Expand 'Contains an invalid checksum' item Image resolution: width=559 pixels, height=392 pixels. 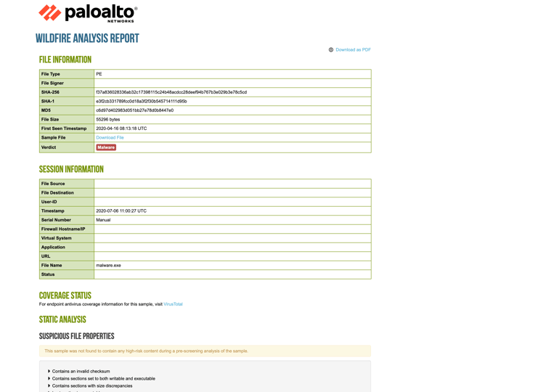tap(79, 372)
